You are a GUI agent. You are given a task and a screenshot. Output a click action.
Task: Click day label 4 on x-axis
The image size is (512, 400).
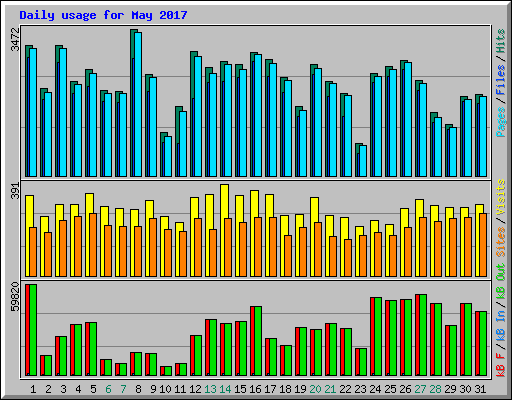click(78, 389)
